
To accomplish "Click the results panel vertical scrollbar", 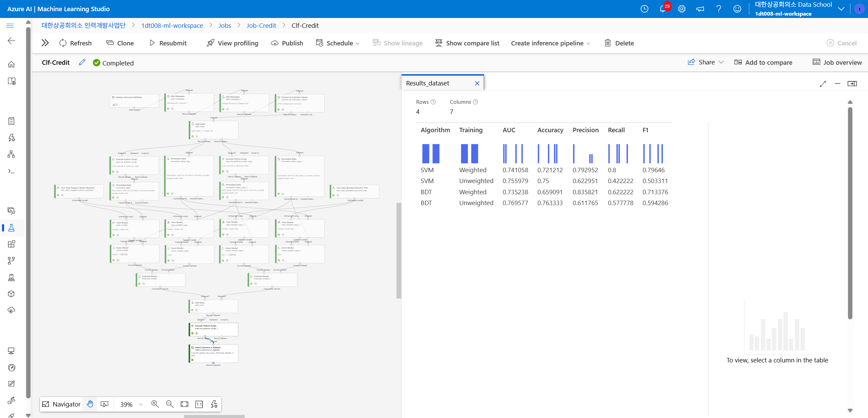I will point(850,214).
